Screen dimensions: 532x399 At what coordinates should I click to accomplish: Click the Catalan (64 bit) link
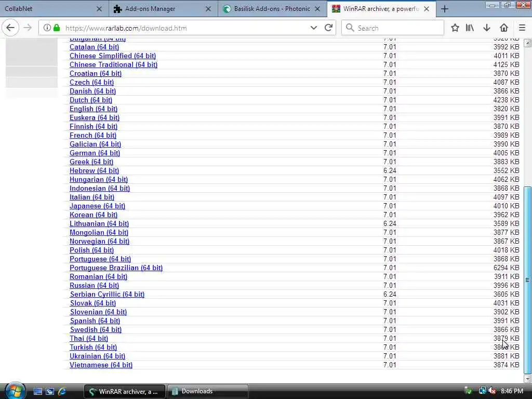[x=95, y=47]
